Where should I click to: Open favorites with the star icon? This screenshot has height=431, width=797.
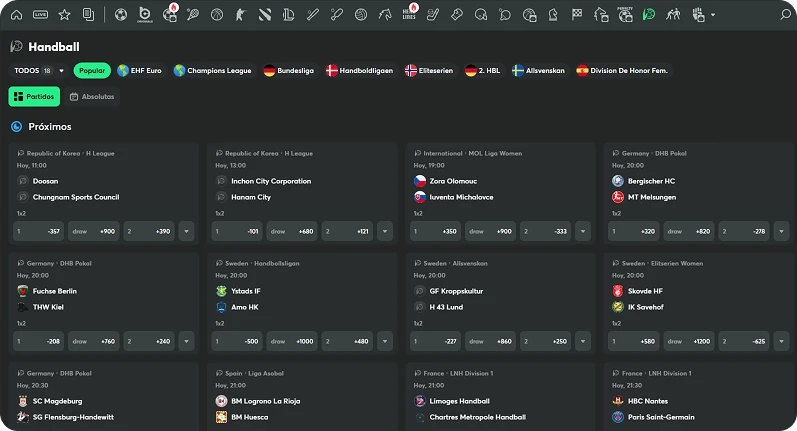pyautogui.click(x=65, y=15)
